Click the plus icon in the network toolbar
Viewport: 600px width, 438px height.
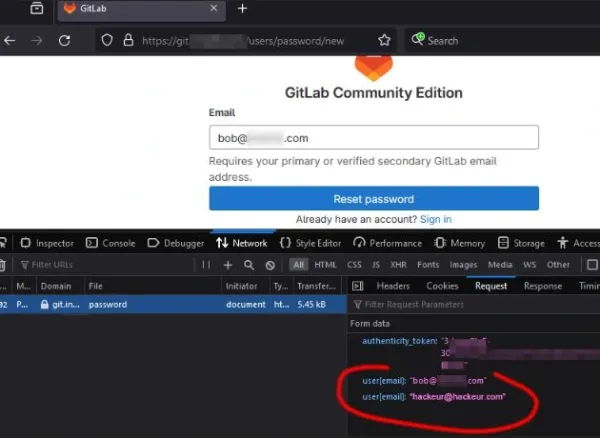coord(228,265)
